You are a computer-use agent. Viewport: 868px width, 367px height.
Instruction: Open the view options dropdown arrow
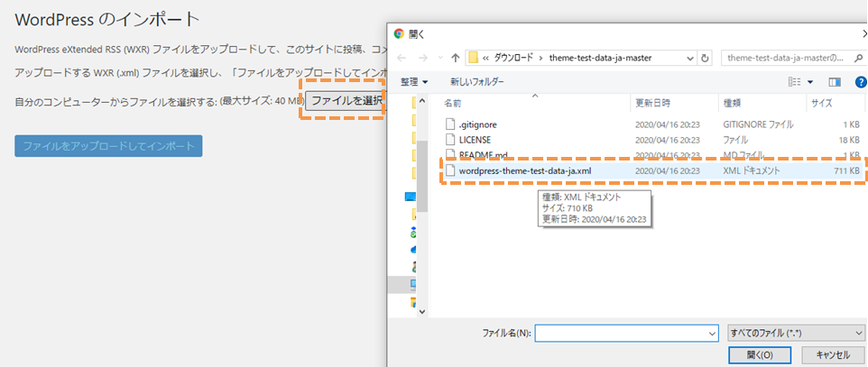tap(810, 82)
